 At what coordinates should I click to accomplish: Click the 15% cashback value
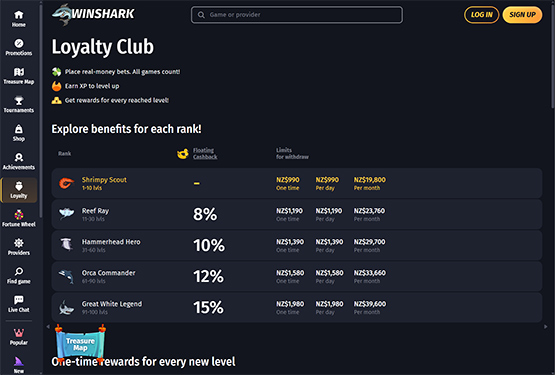click(208, 307)
